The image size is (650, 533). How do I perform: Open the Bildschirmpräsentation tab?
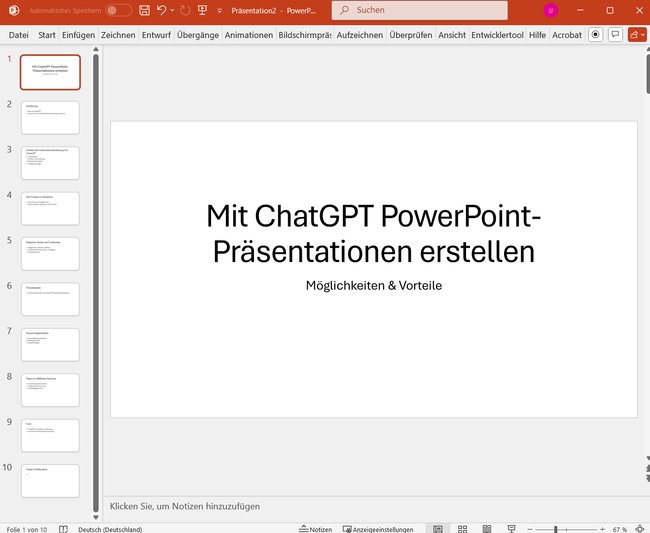pos(305,35)
